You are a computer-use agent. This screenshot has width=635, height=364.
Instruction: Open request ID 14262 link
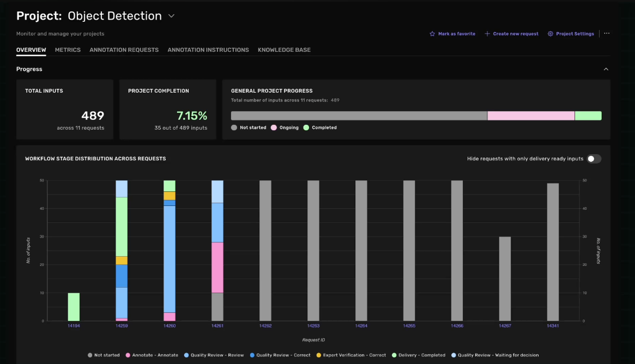click(x=265, y=325)
